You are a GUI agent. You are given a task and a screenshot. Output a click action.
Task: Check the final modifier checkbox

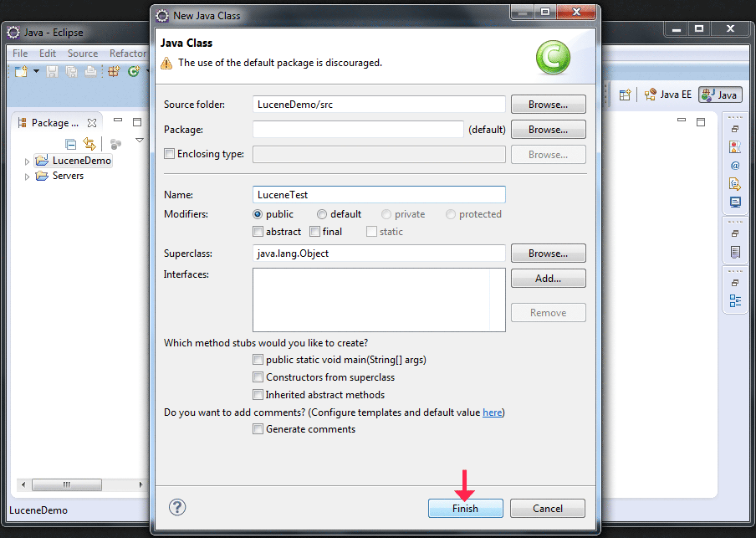click(x=314, y=232)
